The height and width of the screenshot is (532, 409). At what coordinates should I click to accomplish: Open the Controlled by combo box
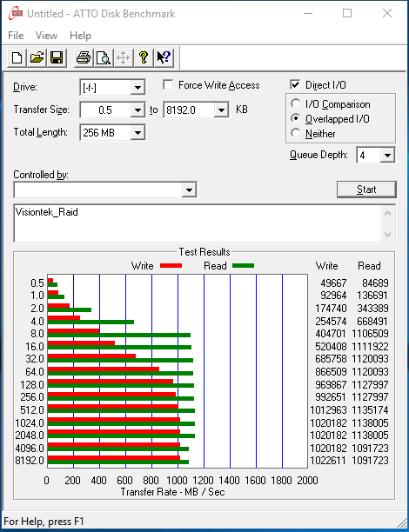point(105,190)
